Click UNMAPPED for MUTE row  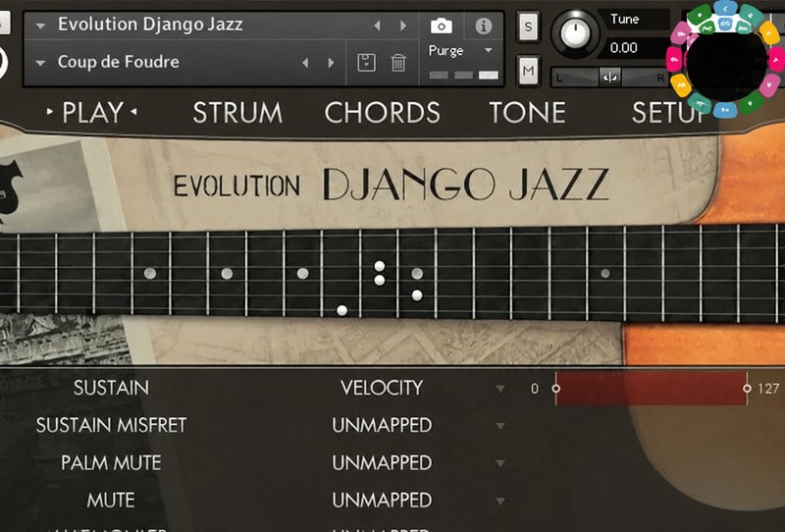[x=382, y=500]
